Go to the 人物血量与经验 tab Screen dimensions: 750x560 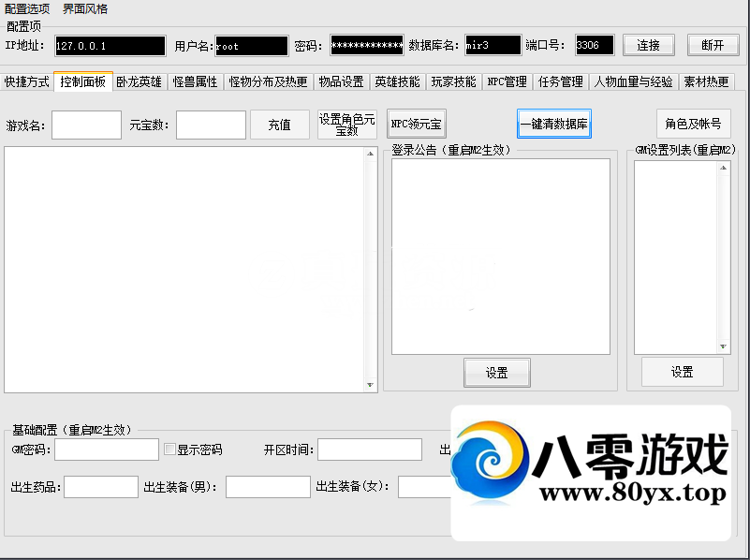click(x=633, y=81)
